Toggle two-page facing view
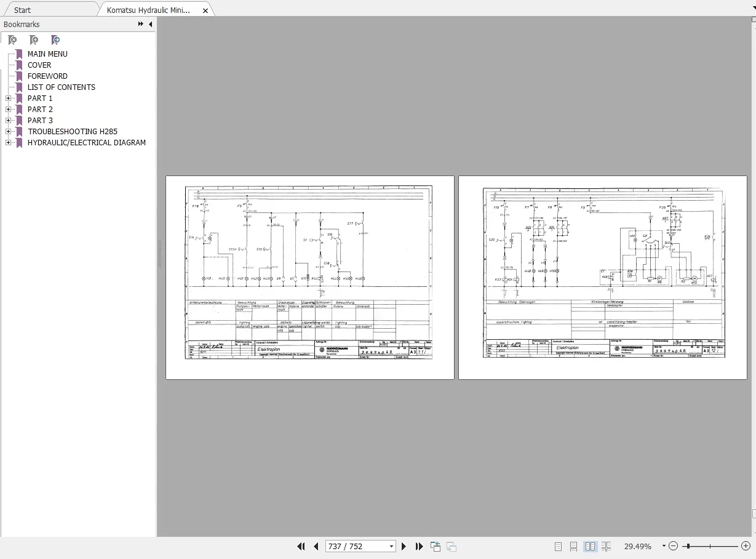This screenshot has width=756, height=559. tap(590, 546)
